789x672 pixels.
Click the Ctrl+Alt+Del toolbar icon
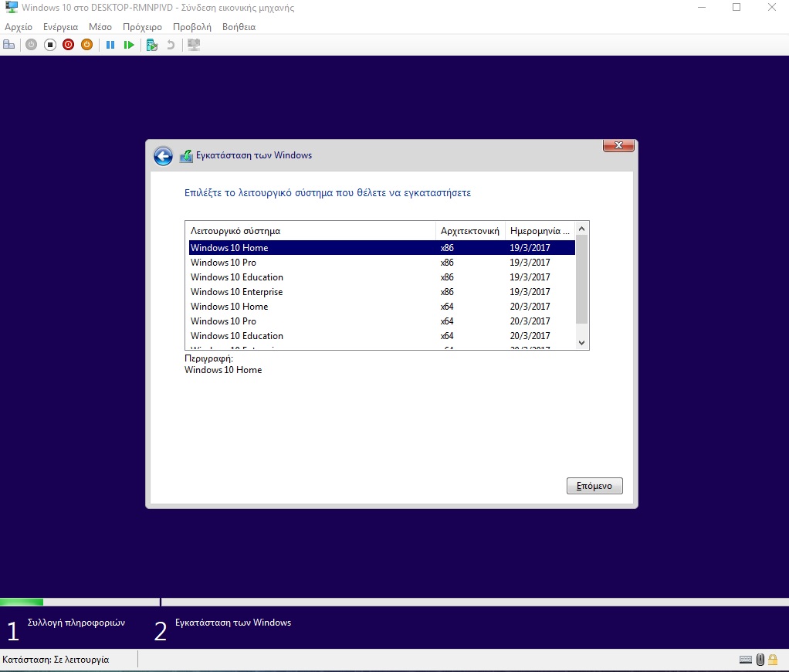click(9, 45)
